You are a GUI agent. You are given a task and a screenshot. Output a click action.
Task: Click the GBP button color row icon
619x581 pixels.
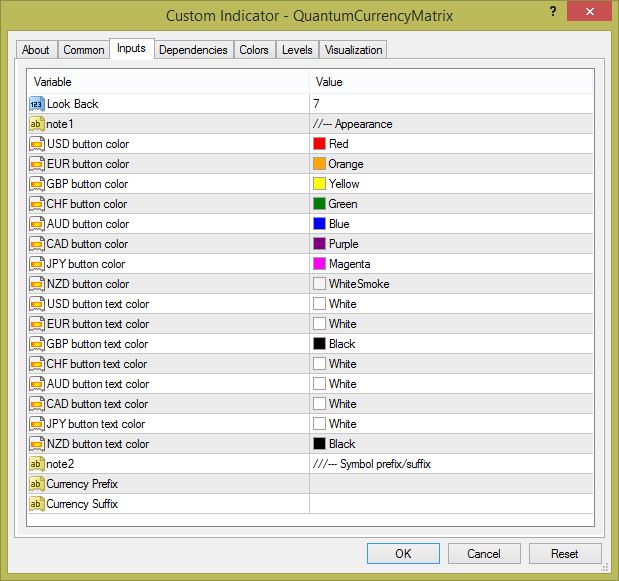(37, 184)
